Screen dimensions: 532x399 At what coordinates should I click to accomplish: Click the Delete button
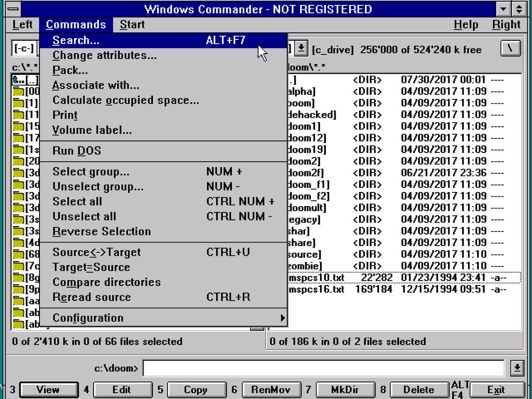coord(419,390)
